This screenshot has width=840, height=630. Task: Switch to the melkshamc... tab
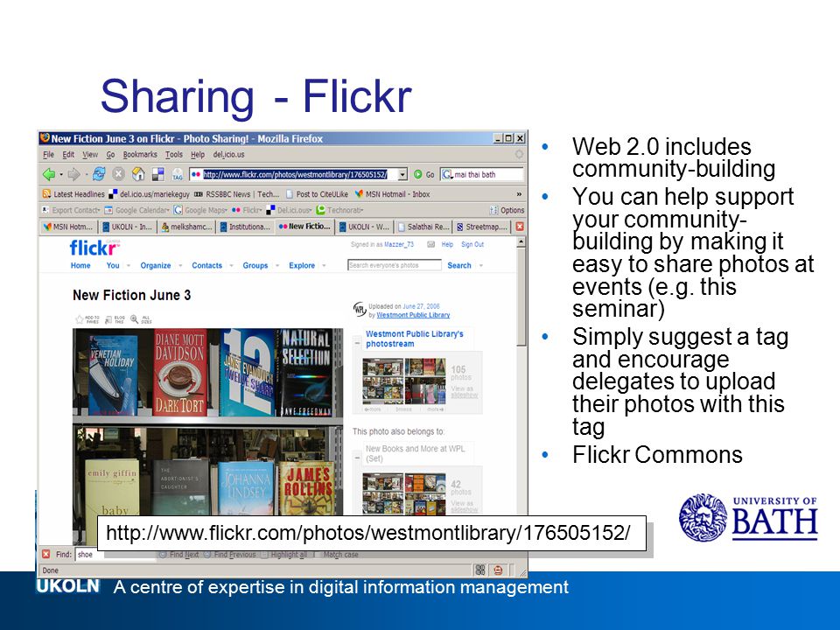(186, 227)
